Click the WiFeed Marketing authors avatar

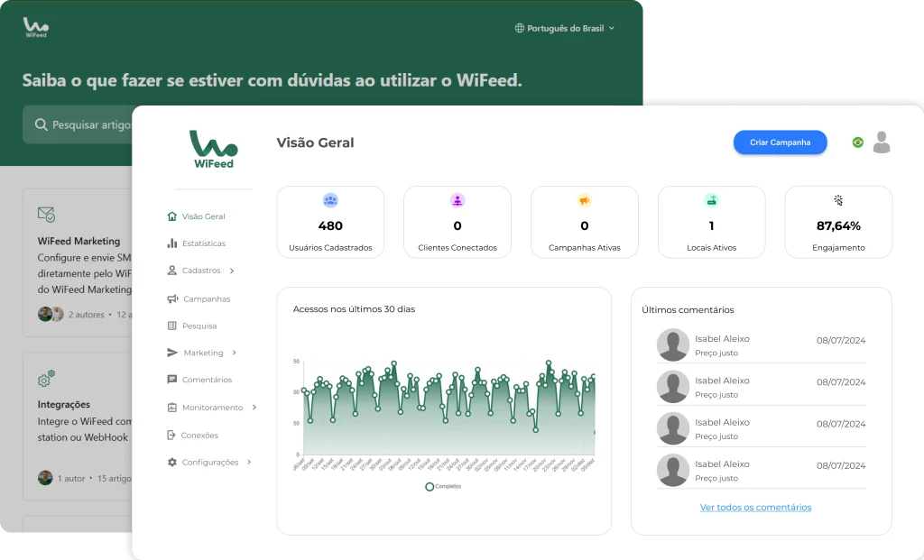(51, 314)
